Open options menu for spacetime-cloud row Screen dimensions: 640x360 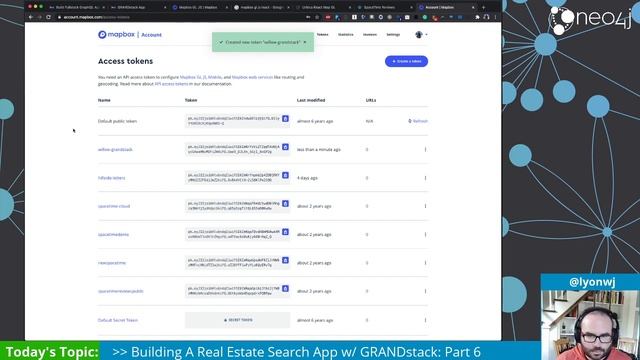click(425, 206)
